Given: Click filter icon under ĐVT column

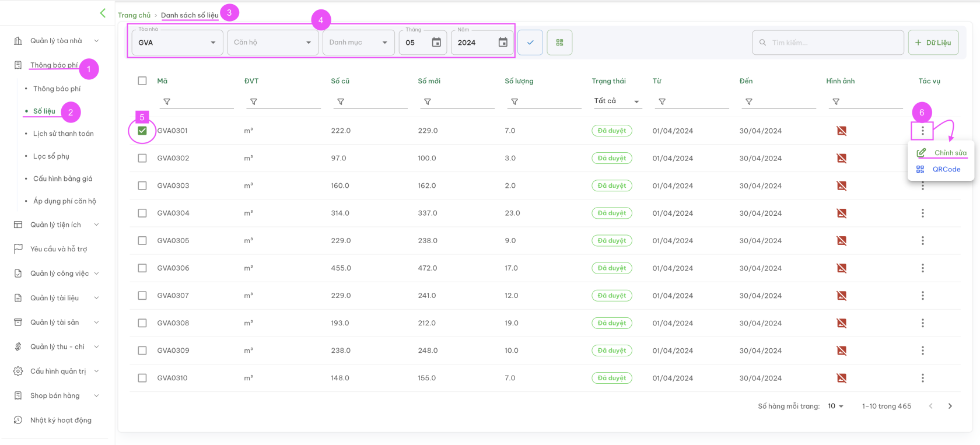Looking at the screenshot, I should [254, 101].
